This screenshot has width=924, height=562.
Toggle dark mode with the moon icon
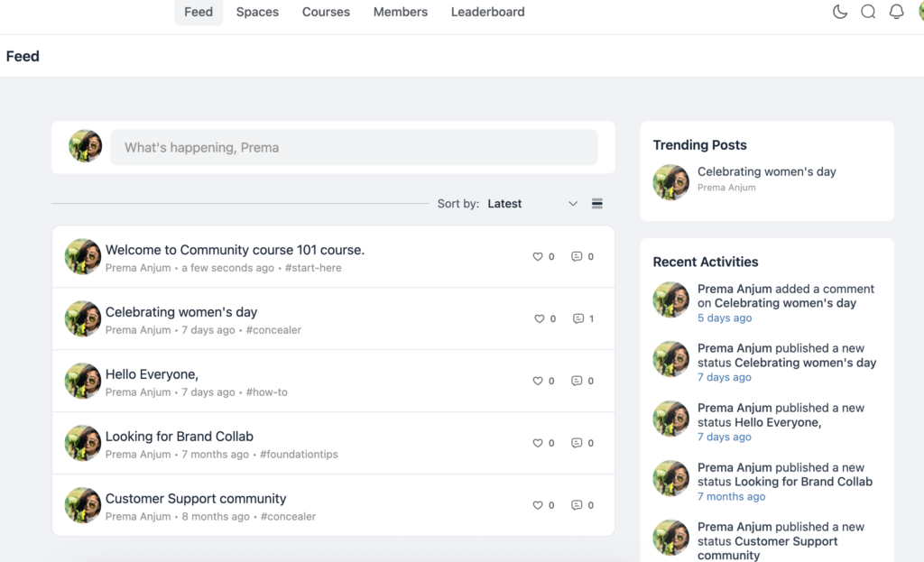click(x=839, y=12)
